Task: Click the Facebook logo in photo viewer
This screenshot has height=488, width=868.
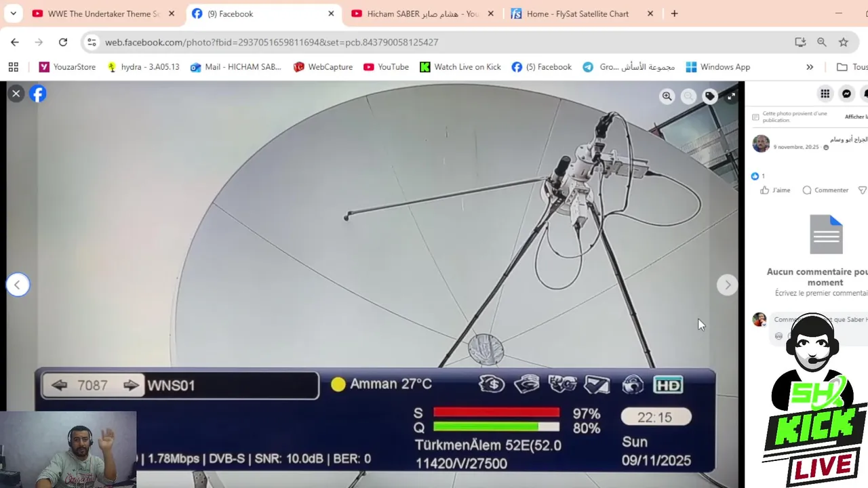Action: coord(38,94)
